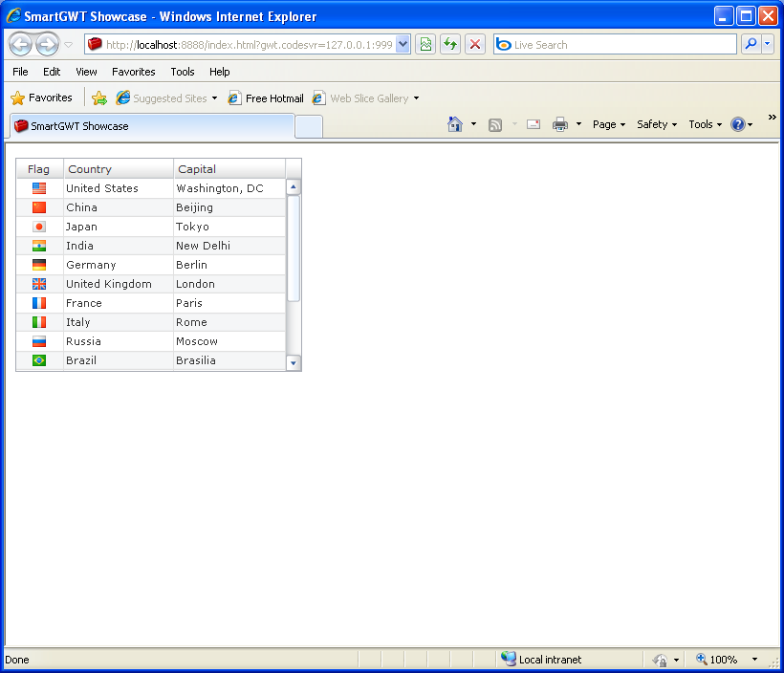Open the Help menu
The width and height of the screenshot is (784, 673).
(x=220, y=72)
